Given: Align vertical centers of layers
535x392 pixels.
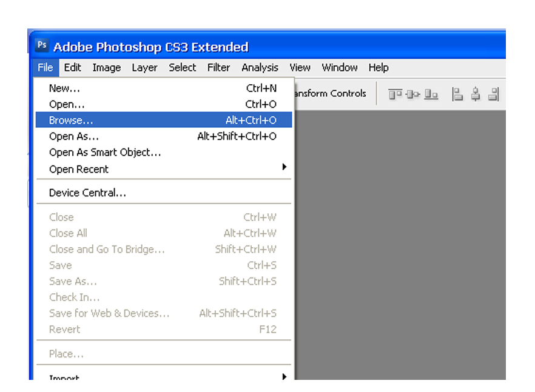Looking at the screenshot, I should [413, 94].
